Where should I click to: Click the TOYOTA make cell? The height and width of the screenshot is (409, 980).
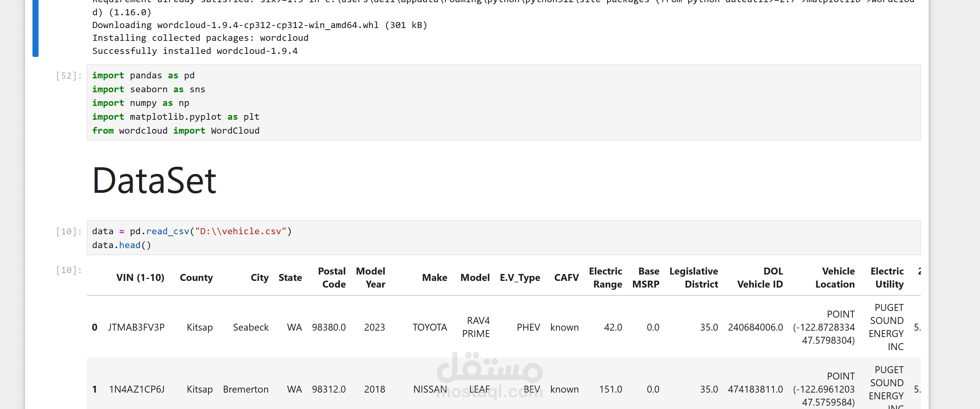(430, 327)
